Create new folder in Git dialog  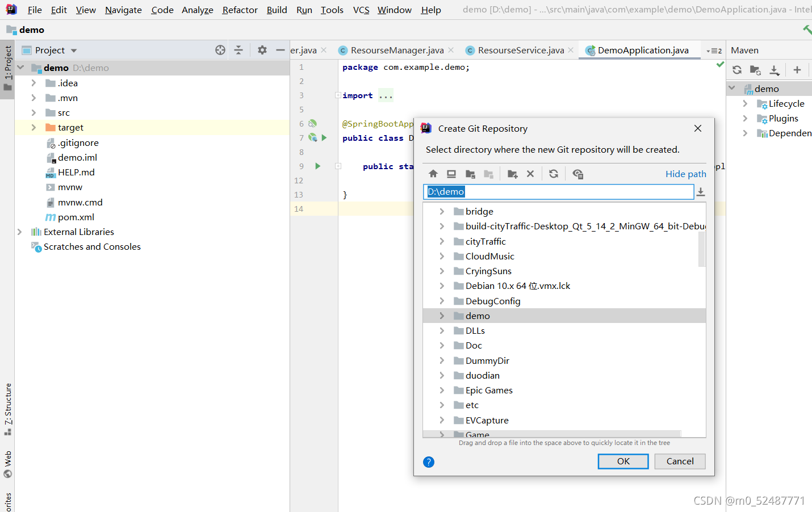point(512,174)
